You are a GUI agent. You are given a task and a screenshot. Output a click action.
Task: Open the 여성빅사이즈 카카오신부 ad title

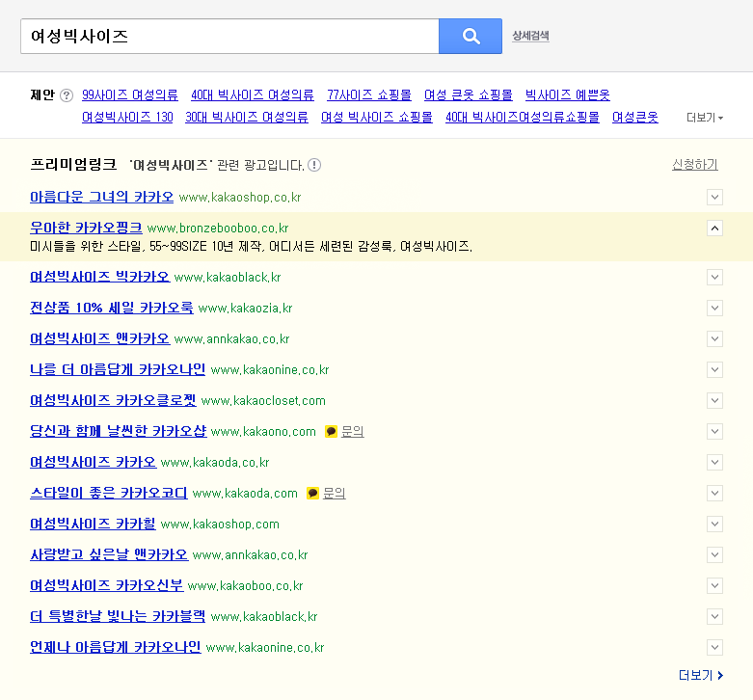click(107, 585)
